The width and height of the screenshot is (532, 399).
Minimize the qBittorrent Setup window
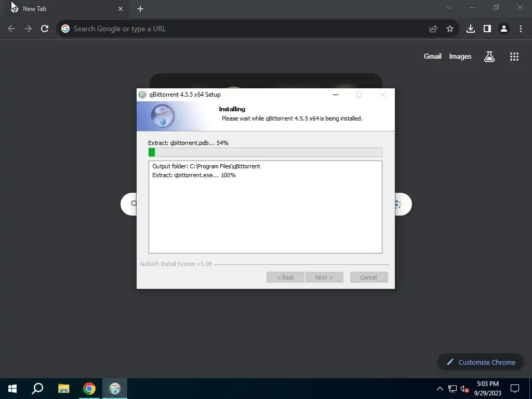[x=336, y=95]
